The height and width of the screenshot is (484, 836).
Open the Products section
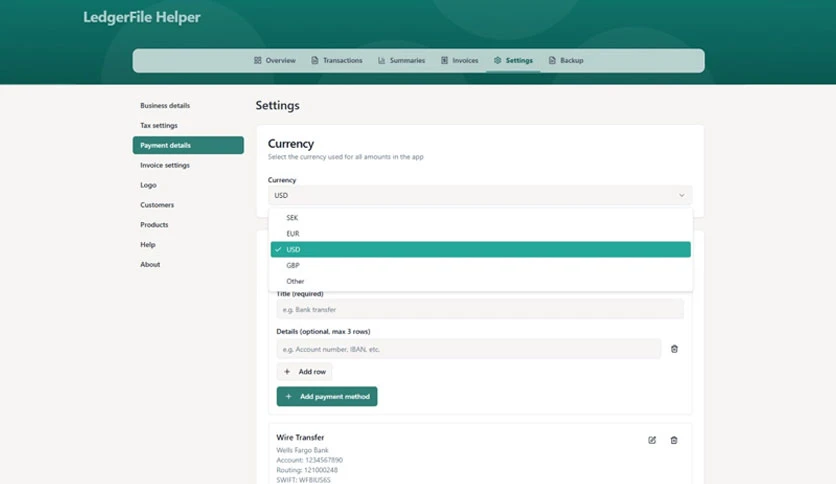tap(188, 224)
